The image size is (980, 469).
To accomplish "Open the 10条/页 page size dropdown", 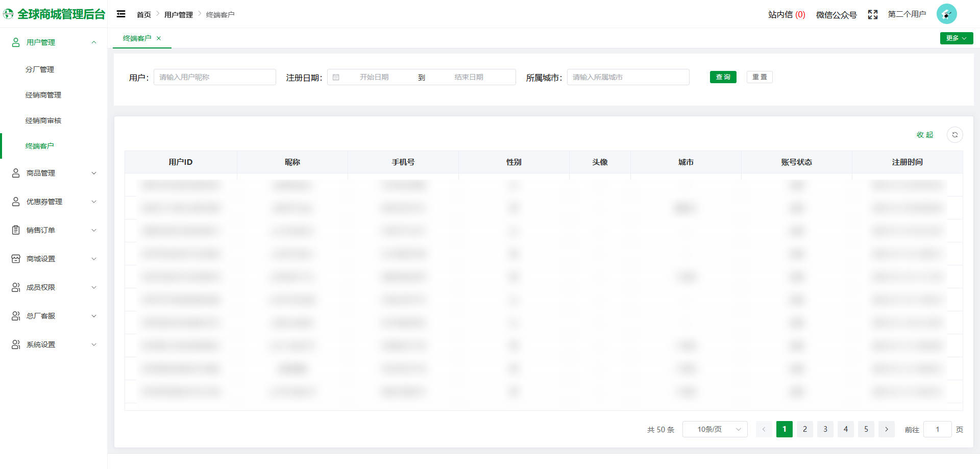I will pos(715,429).
